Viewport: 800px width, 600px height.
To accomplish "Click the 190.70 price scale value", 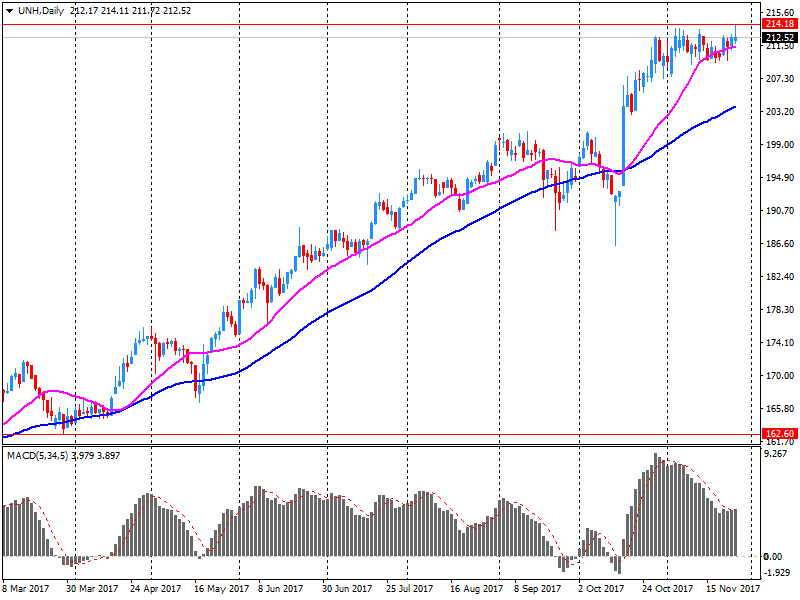I will 777,211.
